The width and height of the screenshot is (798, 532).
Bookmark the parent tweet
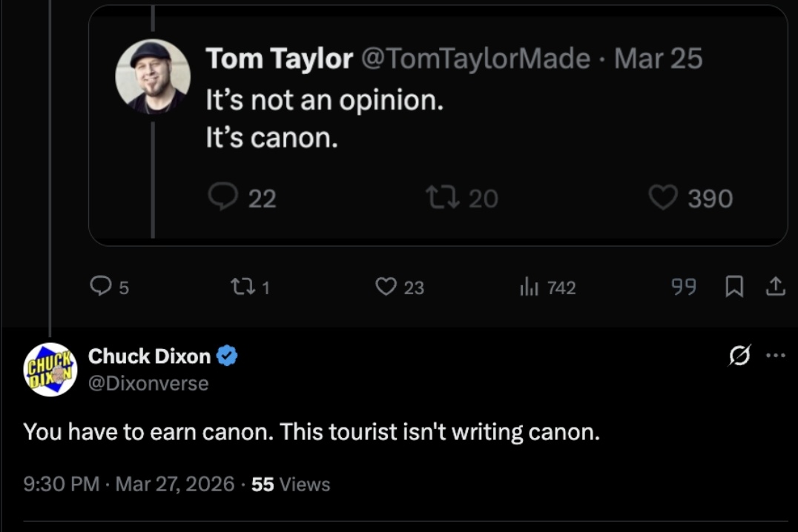pos(733,287)
